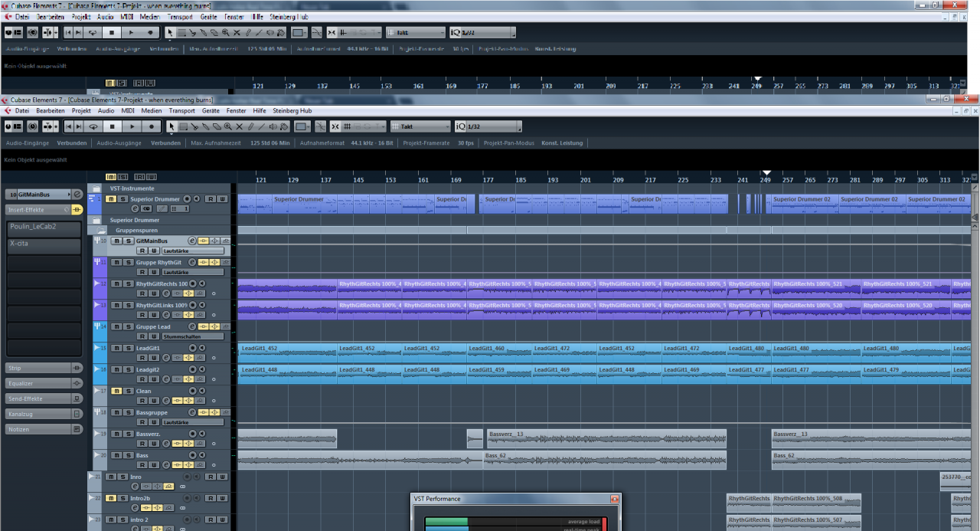Collapse the VST-Instrumente folder
The width and height of the screenshot is (980, 531).
tap(96, 188)
